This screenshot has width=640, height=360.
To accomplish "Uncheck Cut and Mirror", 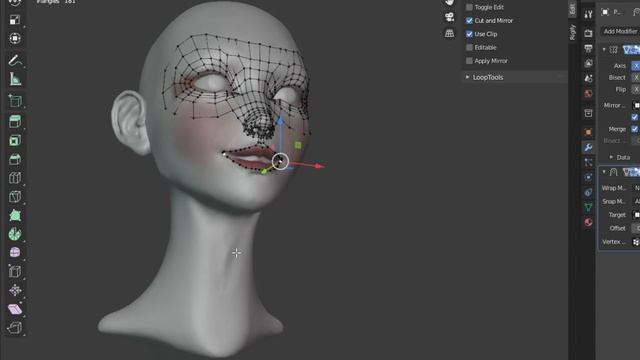I will tap(469, 20).
